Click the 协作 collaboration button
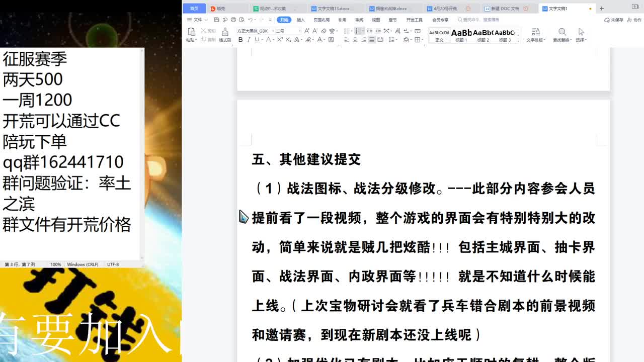Image resolution: width=644 pixels, height=362 pixels. [634, 20]
